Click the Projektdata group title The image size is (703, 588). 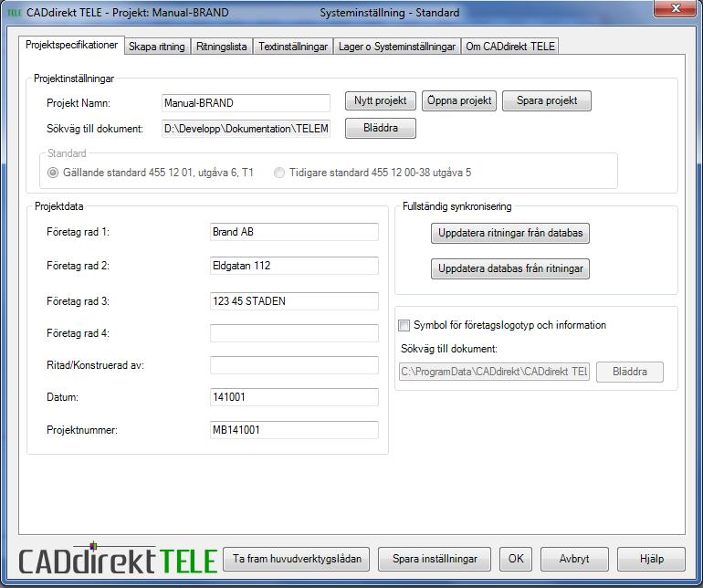point(58,206)
